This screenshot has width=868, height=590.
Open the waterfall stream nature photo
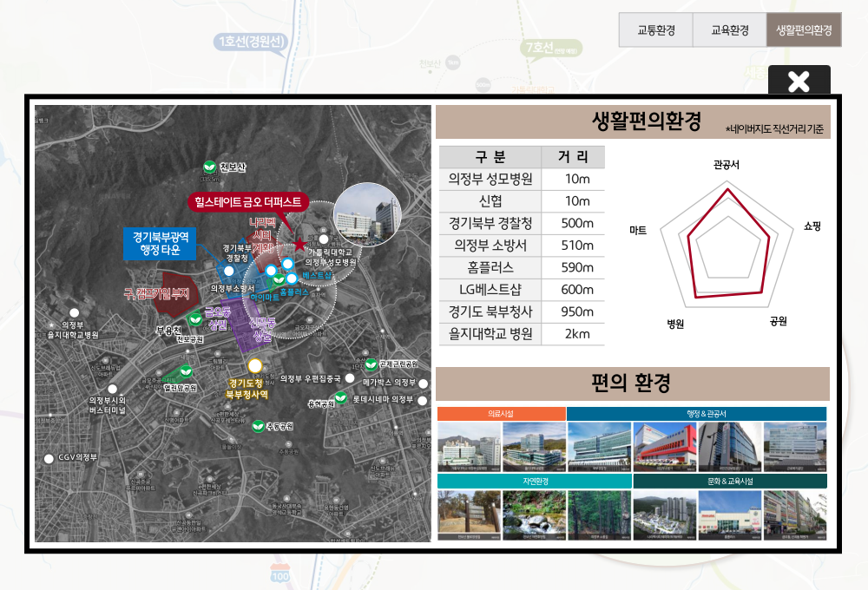pos(534,515)
